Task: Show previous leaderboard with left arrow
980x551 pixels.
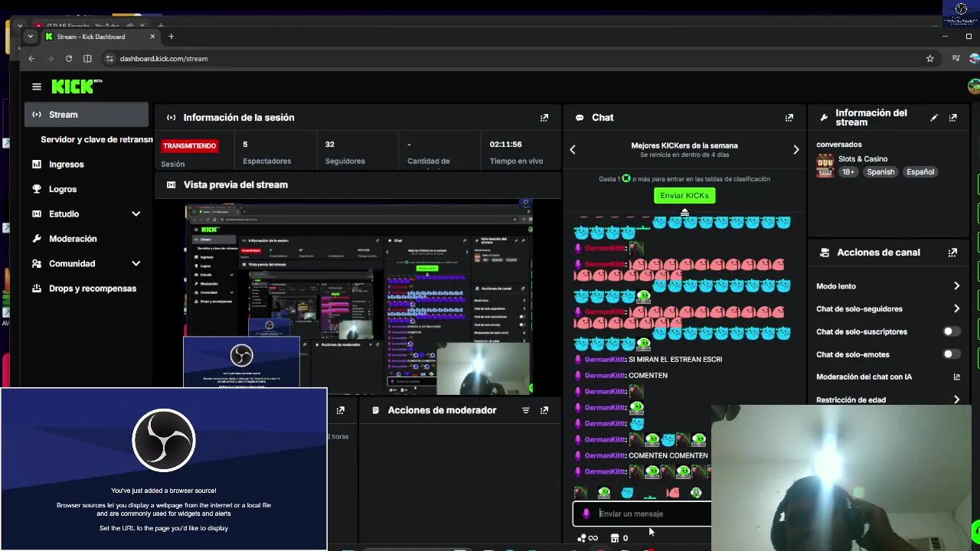Action: pyautogui.click(x=573, y=150)
